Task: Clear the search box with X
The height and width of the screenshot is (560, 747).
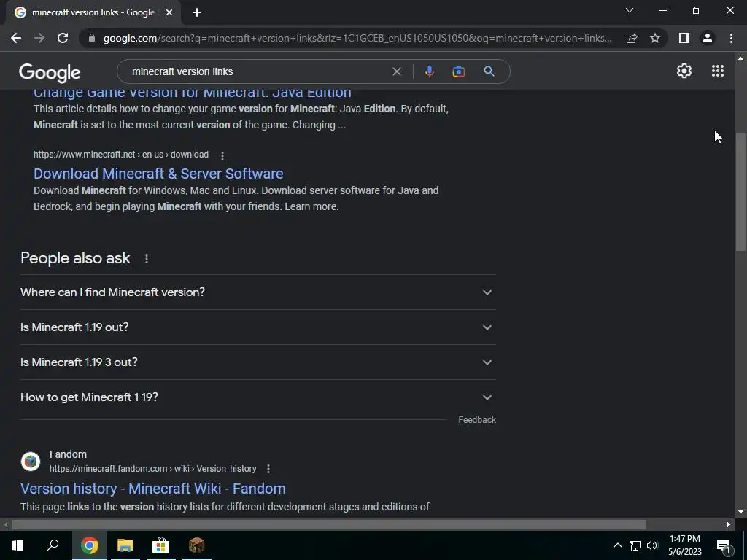Action: pyautogui.click(x=396, y=71)
